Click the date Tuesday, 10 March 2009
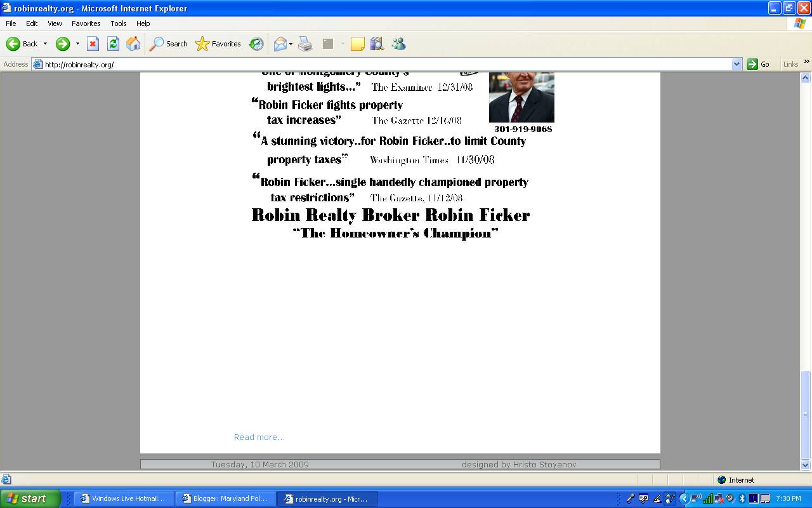This screenshot has height=508, width=812. [x=260, y=464]
